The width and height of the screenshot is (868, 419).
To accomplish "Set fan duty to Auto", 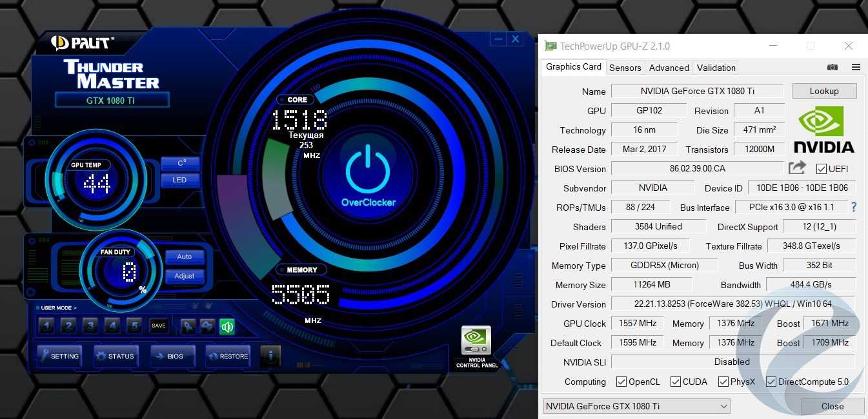I will (x=184, y=257).
